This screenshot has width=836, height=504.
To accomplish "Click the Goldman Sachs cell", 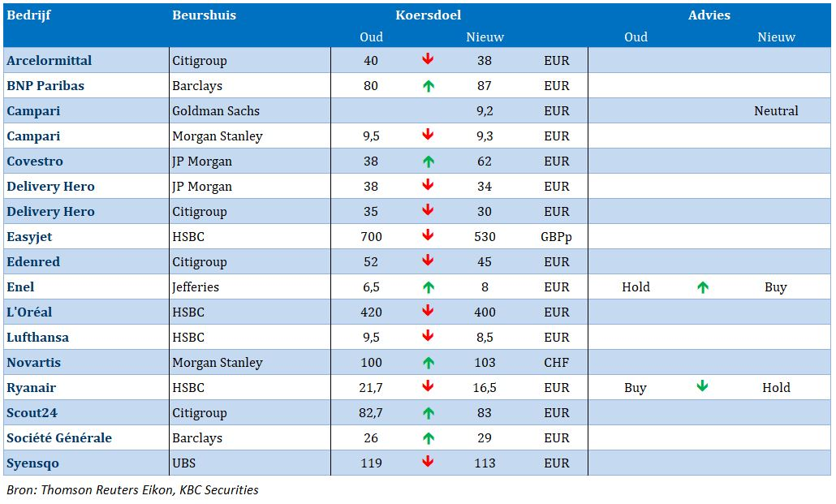I will click(216, 110).
